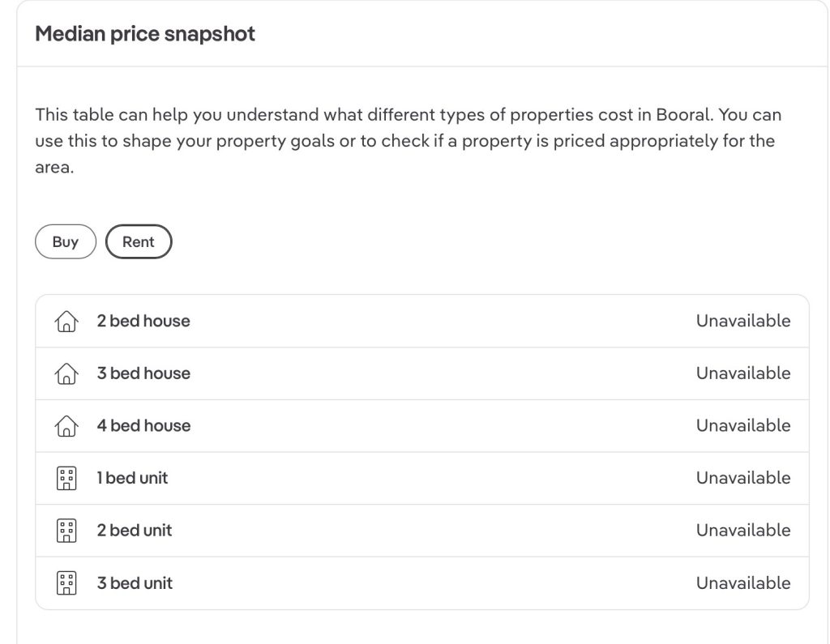
Task: Select the 3 bed house row label
Action: (143, 373)
